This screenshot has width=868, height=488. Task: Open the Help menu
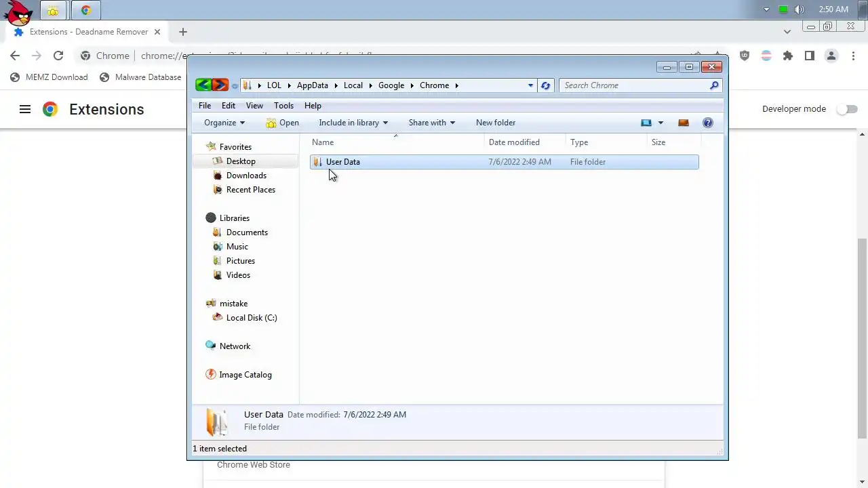[x=313, y=106]
